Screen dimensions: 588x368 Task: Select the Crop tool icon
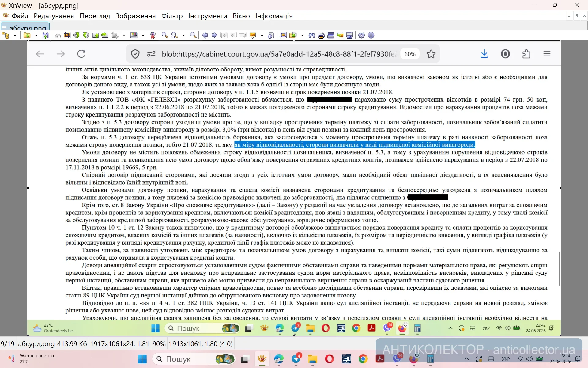tap(67, 35)
